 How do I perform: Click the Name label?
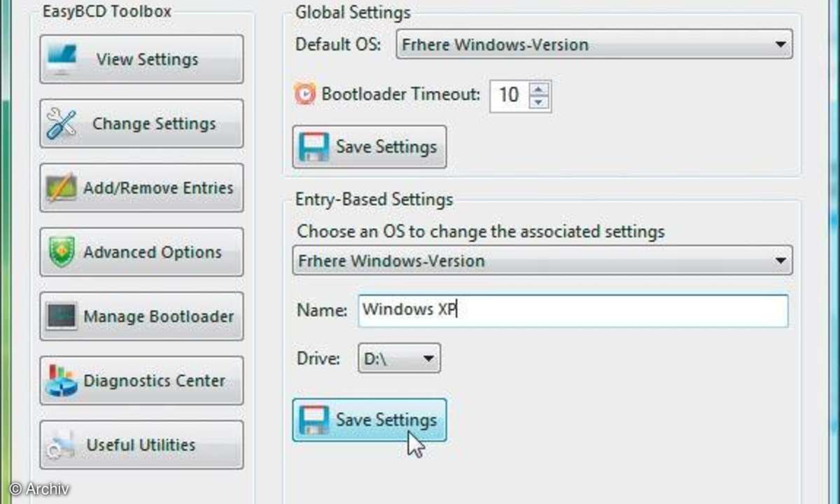[322, 310]
